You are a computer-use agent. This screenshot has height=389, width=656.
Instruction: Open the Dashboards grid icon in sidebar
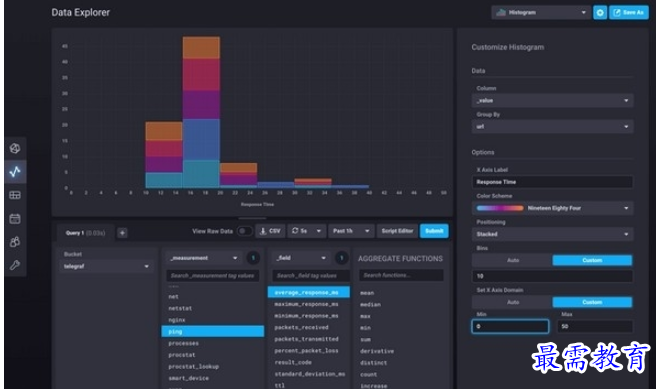point(15,195)
